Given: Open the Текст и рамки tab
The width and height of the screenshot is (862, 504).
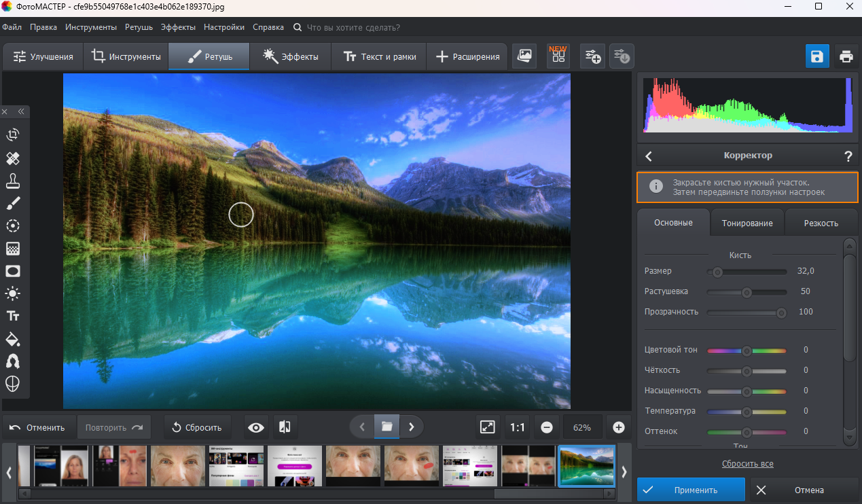Looking at the screenshot, I should (x=379, y=56).
